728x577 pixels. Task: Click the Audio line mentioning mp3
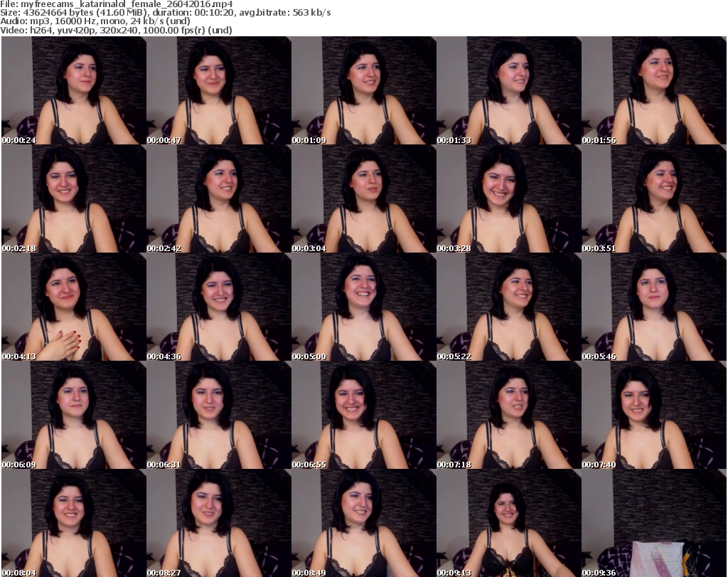95,21
